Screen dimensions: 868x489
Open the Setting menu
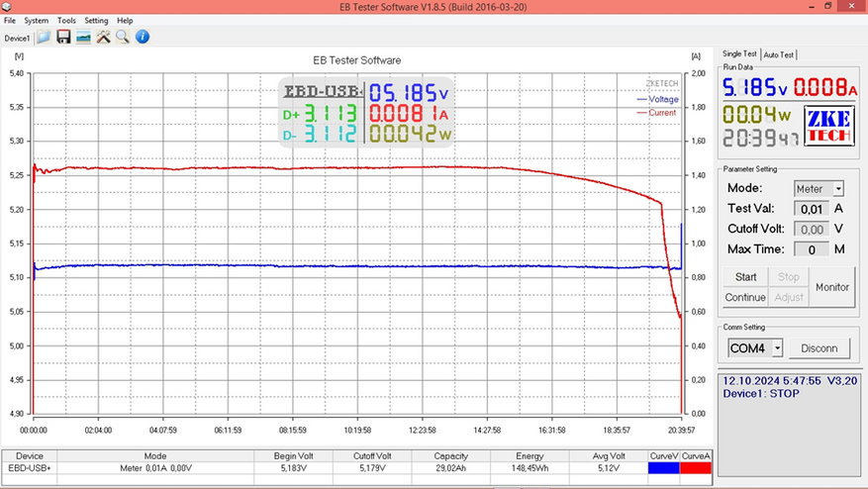[x=96, y=21]
